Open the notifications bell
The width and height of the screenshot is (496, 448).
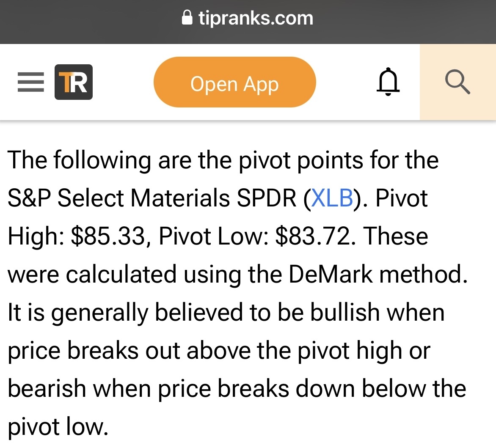388,82
